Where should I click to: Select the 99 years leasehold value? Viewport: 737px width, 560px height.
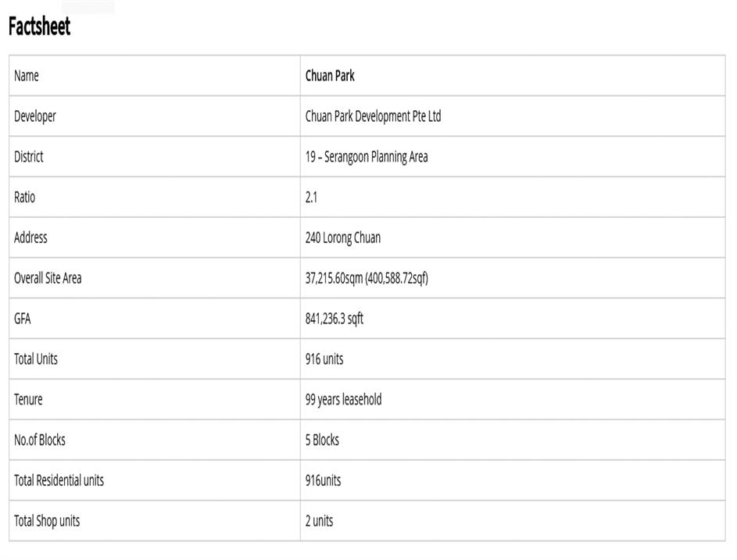343,400
